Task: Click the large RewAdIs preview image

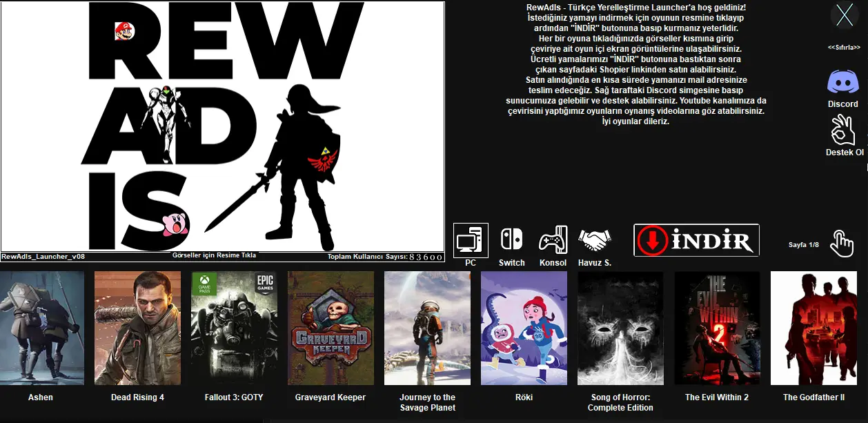Action: (222, 126)
